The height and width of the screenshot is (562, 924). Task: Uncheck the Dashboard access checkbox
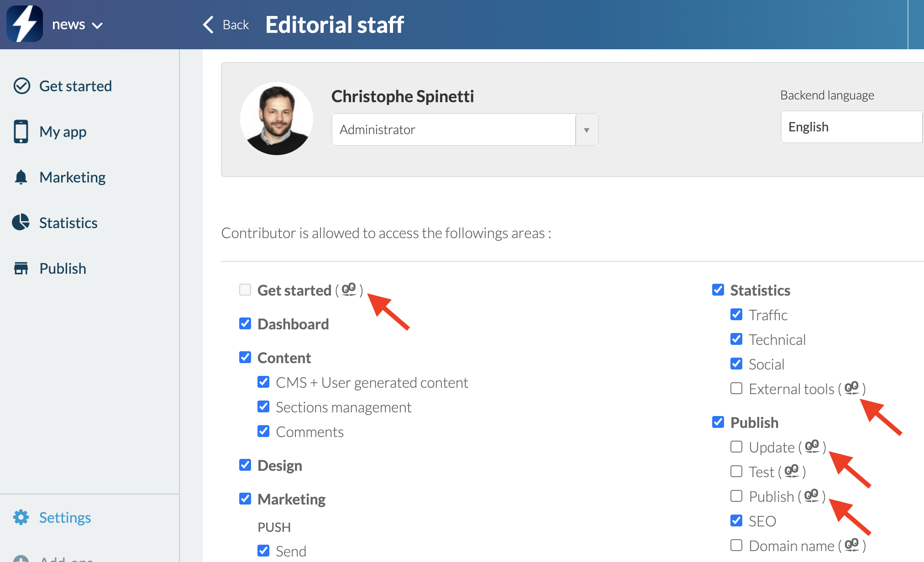tap(245, 323)
